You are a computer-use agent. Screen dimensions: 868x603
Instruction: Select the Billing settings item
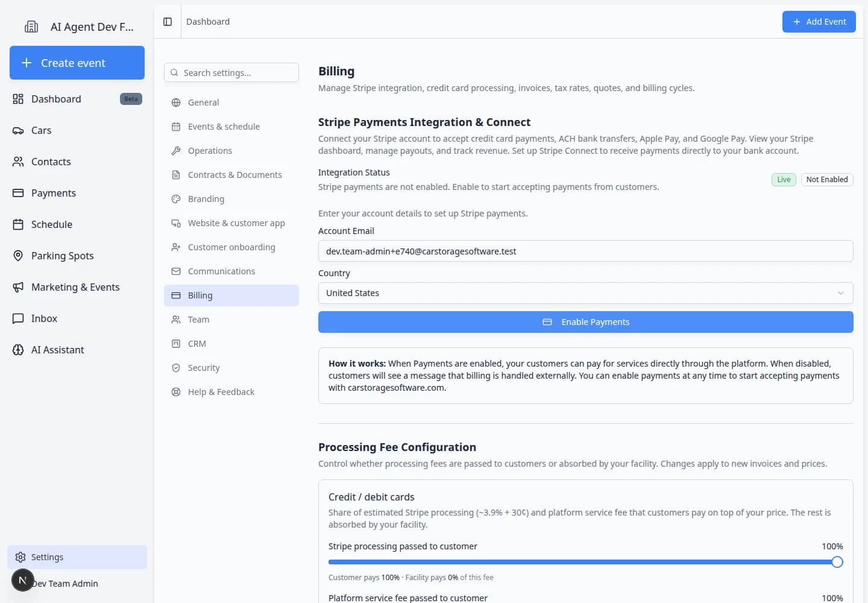pos(231,295)
